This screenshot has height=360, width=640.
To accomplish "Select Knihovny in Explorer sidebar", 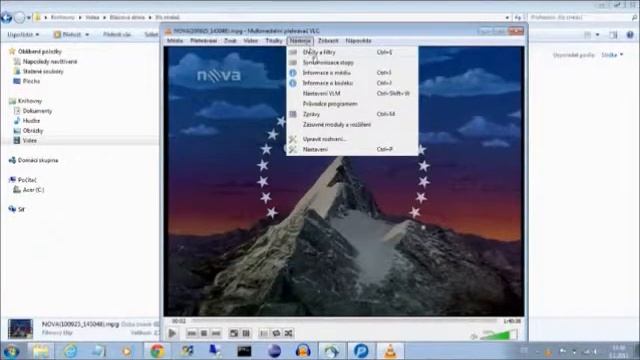I will coord(30,101).
